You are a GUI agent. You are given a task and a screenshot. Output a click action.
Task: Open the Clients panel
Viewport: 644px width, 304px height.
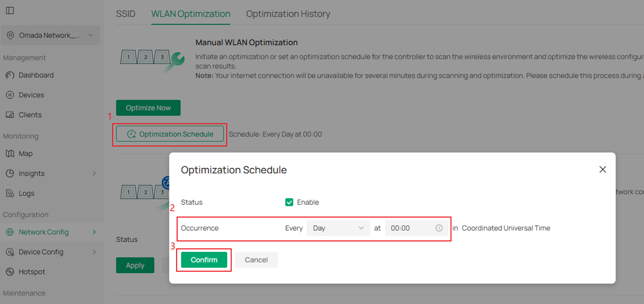point(10,114)
